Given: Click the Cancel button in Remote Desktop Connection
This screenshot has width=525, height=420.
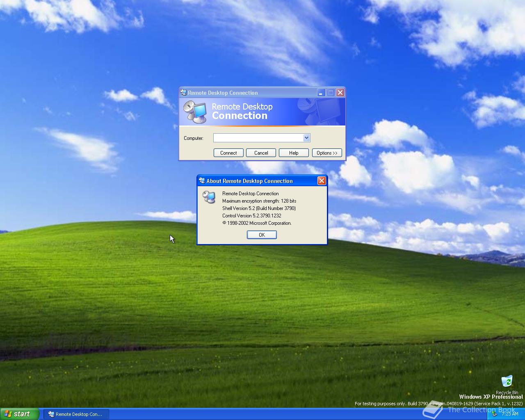Looking at the screenshot, I should click(x=261, y=153).
